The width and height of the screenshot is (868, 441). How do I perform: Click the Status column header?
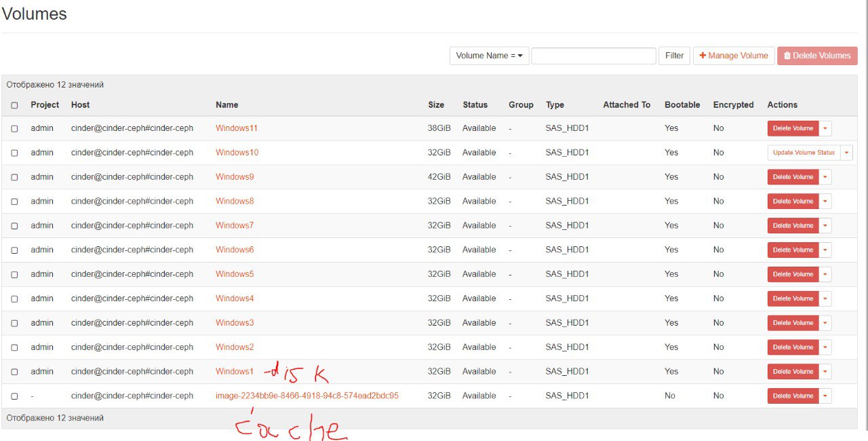pos(475,105)
